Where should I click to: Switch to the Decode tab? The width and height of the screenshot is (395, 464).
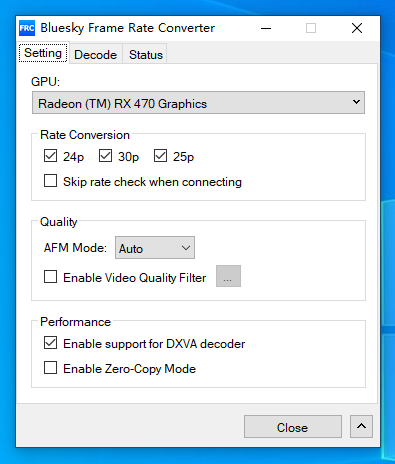[96, 55]
